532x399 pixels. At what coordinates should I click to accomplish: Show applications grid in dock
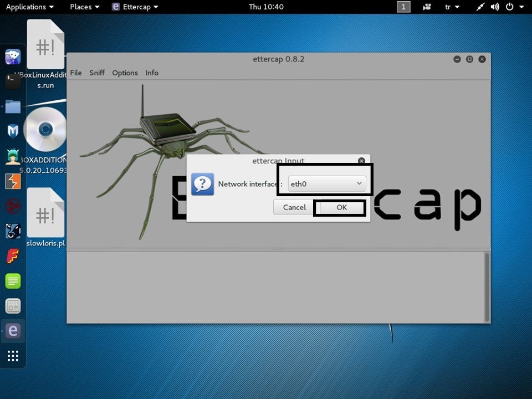pos(13,356)
